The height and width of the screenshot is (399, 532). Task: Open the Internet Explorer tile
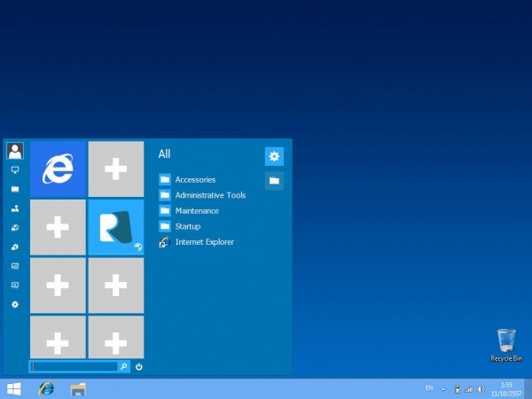[58, 168]
